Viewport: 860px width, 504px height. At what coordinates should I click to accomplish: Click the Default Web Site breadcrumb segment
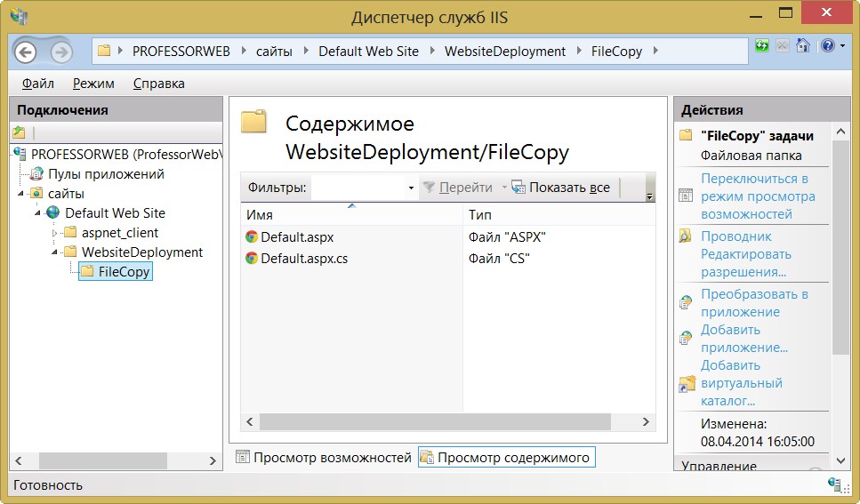(x=368, y=51)
